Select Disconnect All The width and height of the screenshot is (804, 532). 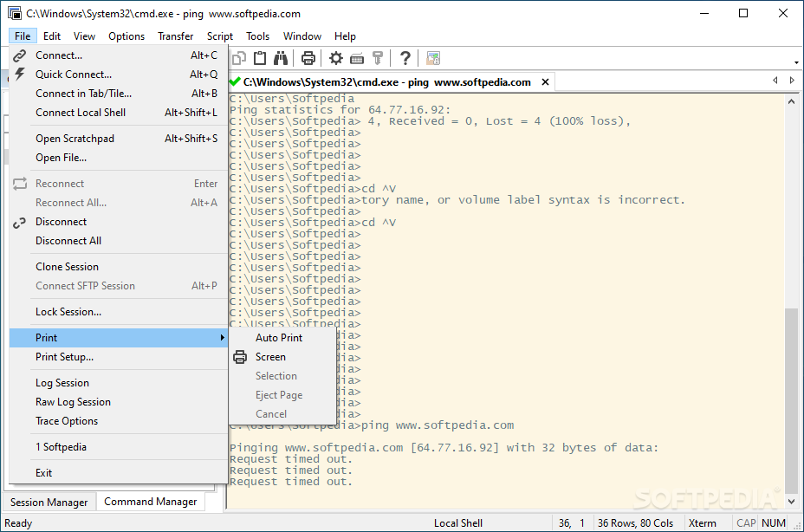click(119, 241)
